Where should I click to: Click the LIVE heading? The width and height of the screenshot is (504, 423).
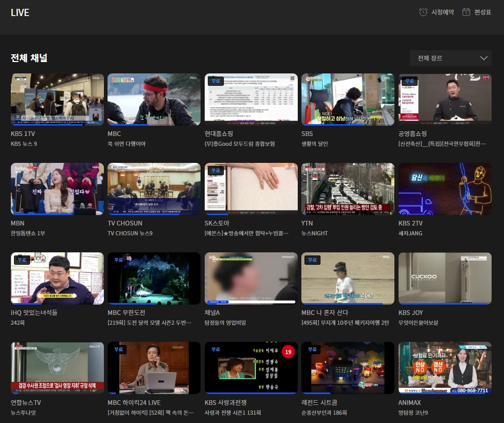click(x=20, y=12)
